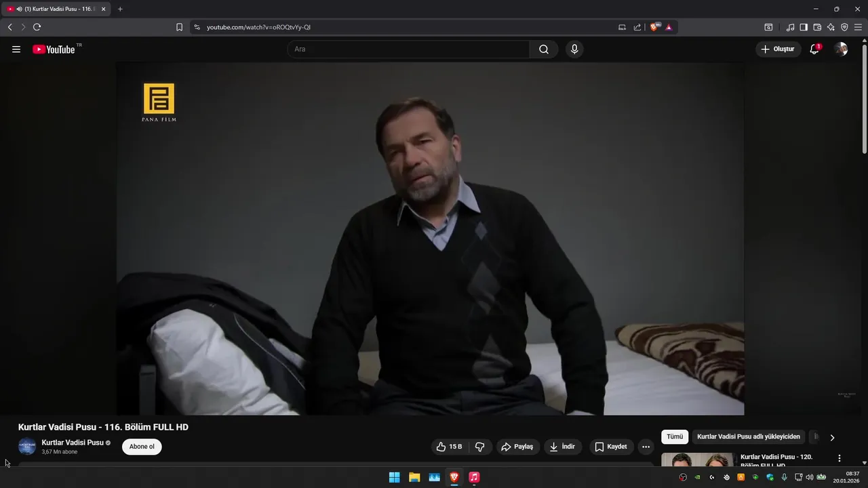Click the address bar URL
The width and height of the screenshot is (868, 488).
(258, 27)
